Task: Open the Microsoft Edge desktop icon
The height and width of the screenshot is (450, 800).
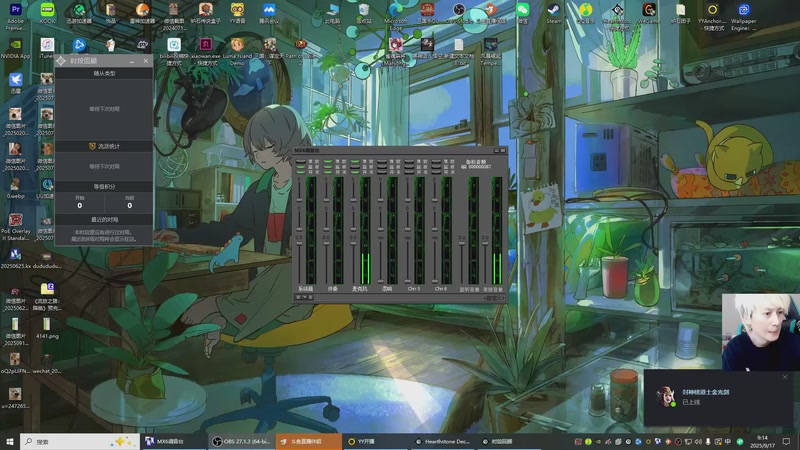Action: (396, 16)
